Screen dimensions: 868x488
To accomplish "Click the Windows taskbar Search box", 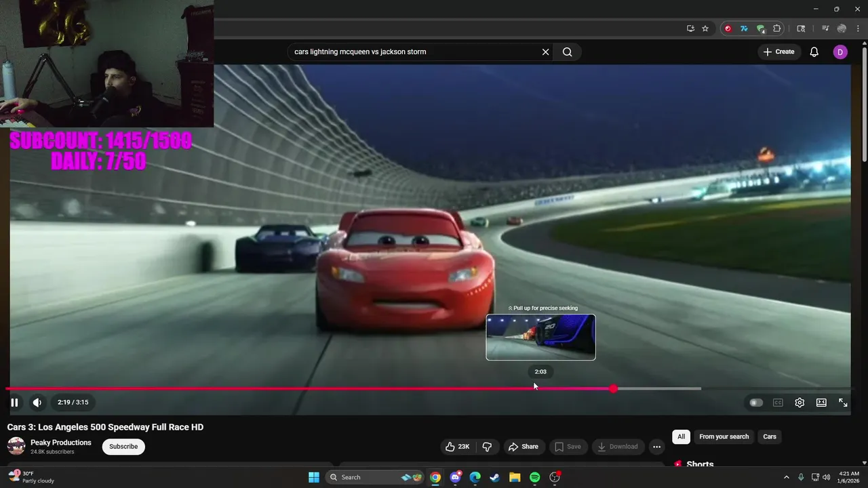I will tap(374, 477).
